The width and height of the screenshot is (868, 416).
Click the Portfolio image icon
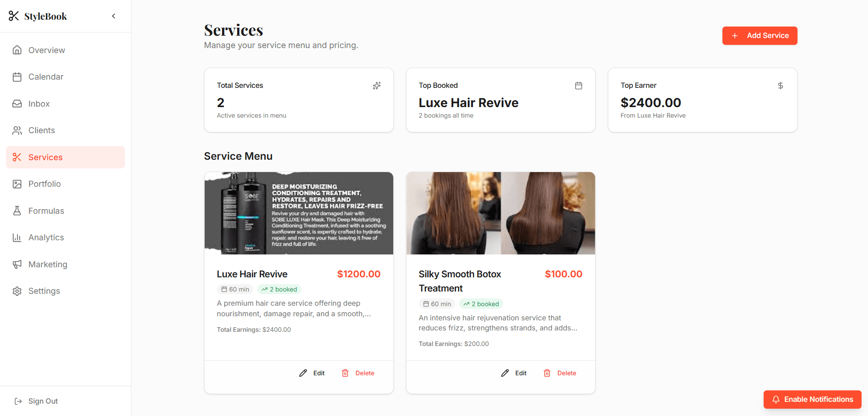click(17, 184)
